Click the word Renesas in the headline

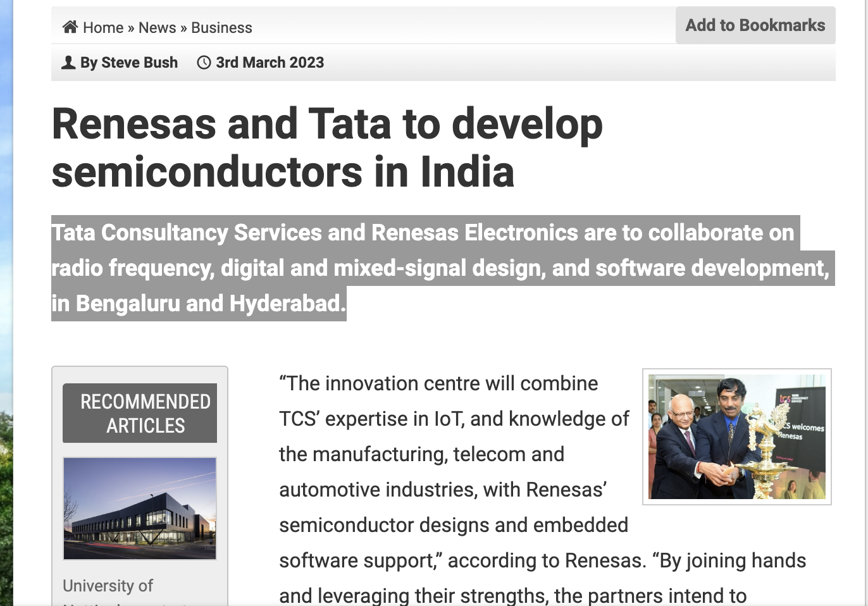[x=134, y=124]
